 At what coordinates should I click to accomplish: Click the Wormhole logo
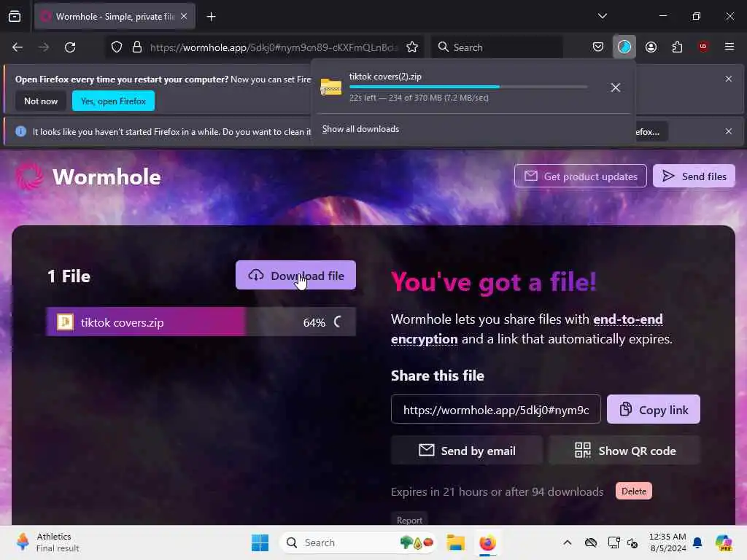(88, 176)
